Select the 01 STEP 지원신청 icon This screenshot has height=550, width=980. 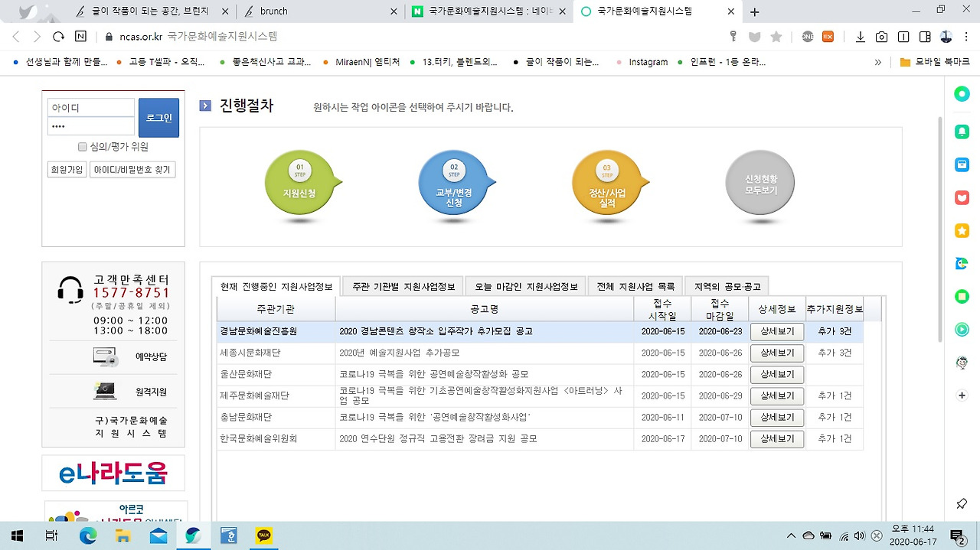[x=300, y=184]
